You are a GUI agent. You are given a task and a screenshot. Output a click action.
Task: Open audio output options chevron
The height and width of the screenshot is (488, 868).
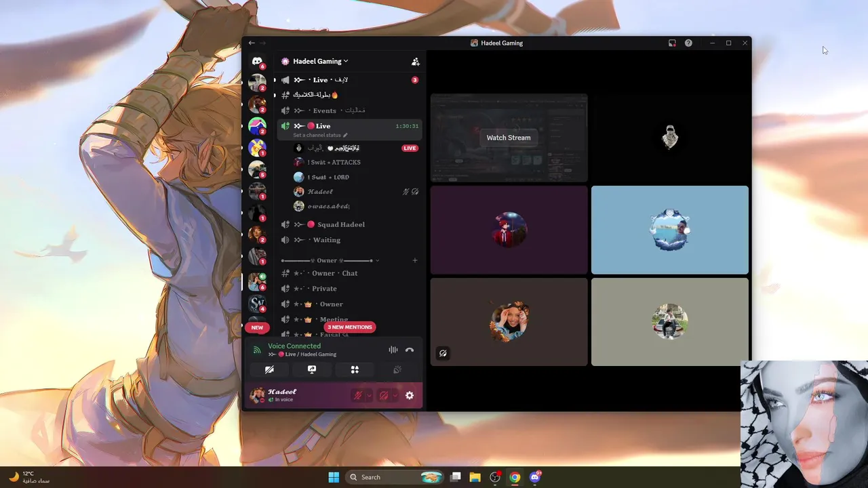click(x=395, y=395)
